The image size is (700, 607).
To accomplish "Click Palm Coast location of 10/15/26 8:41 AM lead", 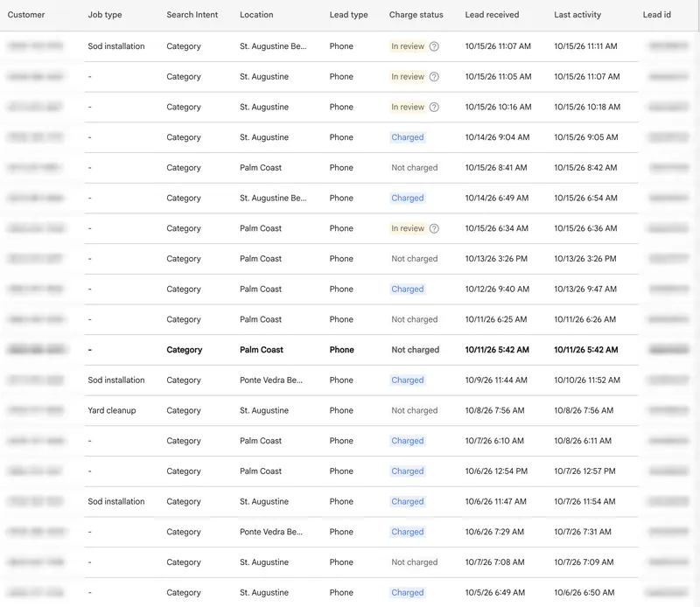I will click(x=261, y=168).
